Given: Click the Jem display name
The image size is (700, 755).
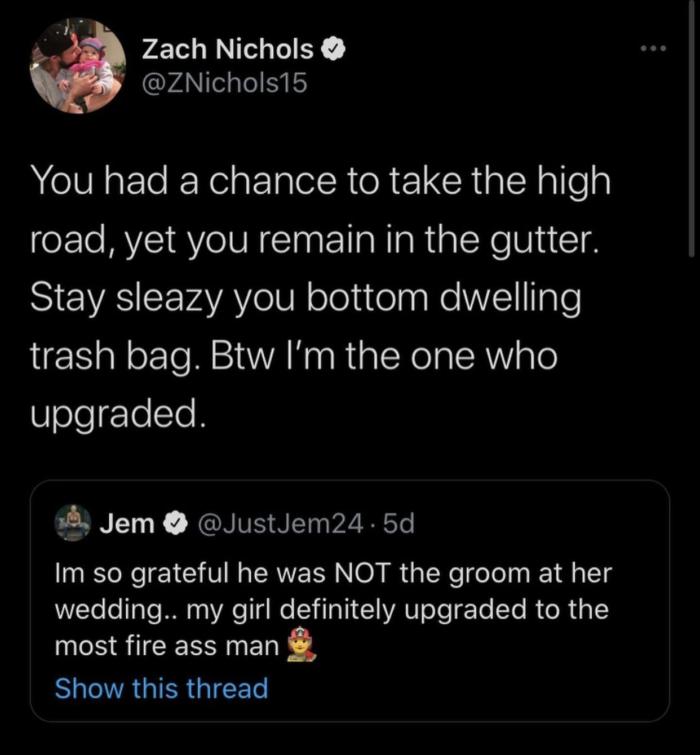Looking at the screenshot, I should (x=127, y=524).
